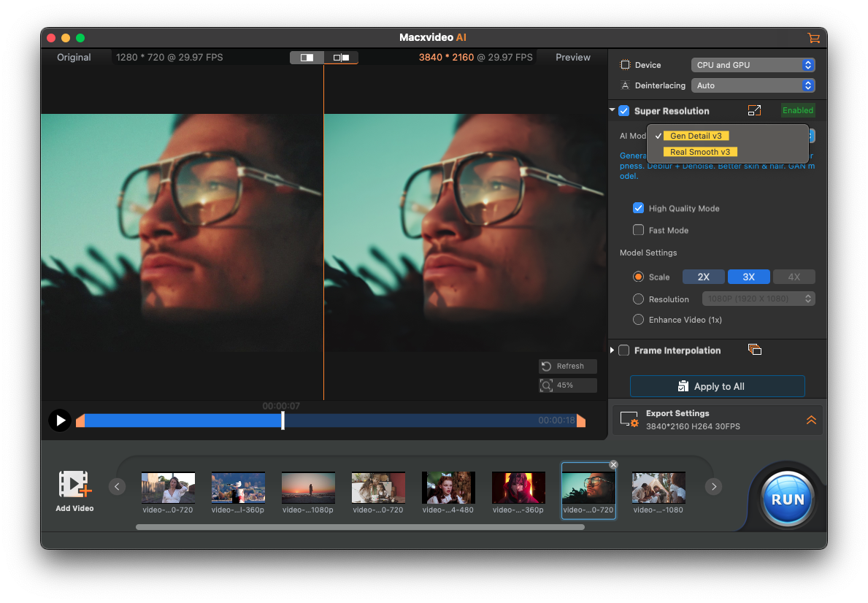The image size is (868, 603).
Task: Click the Frame Interpolation layers icon
Action: pos(755,350)
